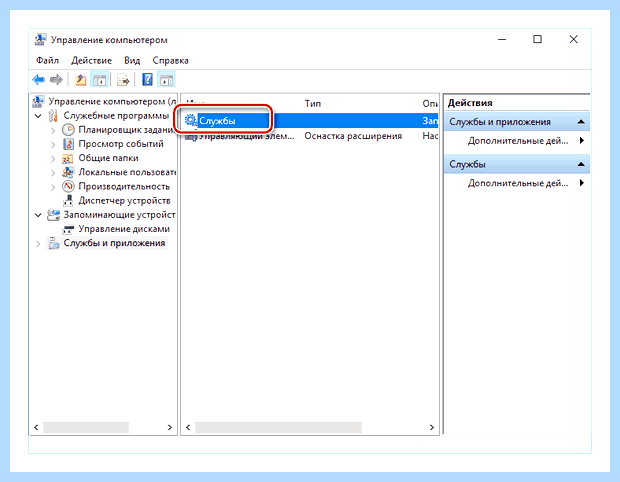Open Дополнительные действия under the Службы header
Viewport: 620px width, 482px height.
coord(517,183)
